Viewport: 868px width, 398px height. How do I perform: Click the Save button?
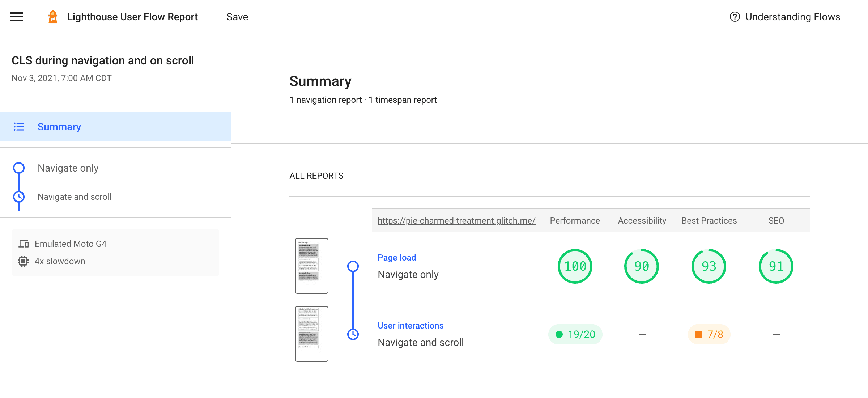pyautogui.click(x=238, y=16)
